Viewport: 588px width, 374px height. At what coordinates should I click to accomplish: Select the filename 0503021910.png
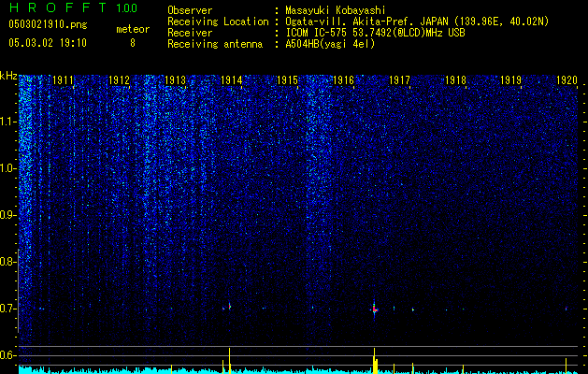point(48,24)
